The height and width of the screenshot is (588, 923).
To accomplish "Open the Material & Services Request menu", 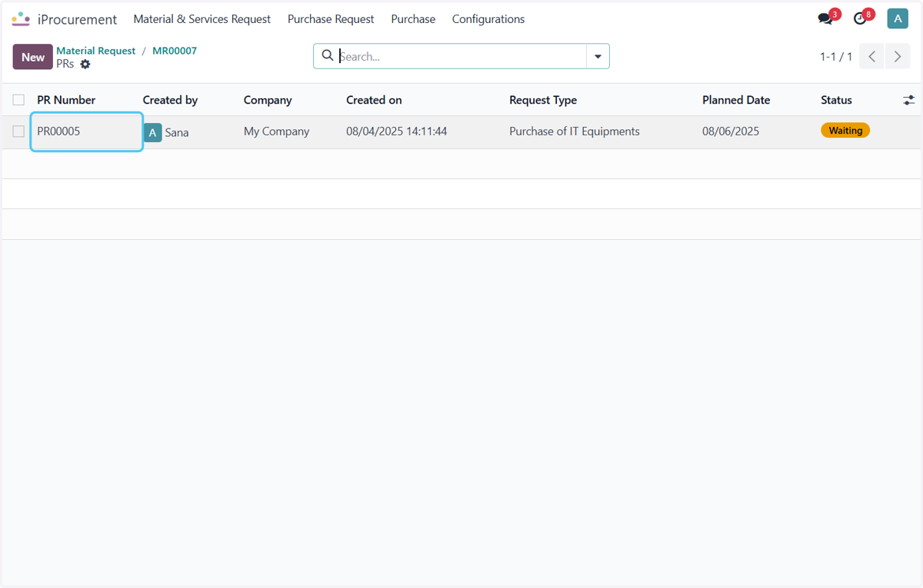I will coord(202,19).
